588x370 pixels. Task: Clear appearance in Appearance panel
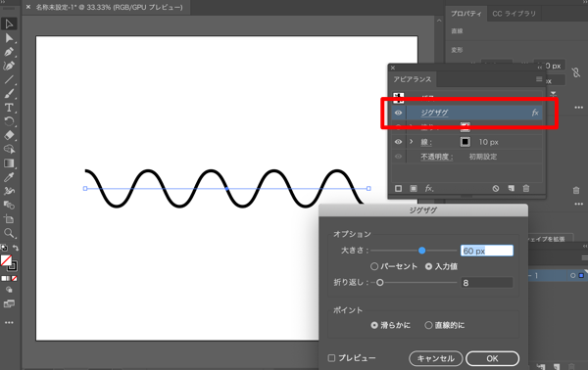[x=496, y=188]
